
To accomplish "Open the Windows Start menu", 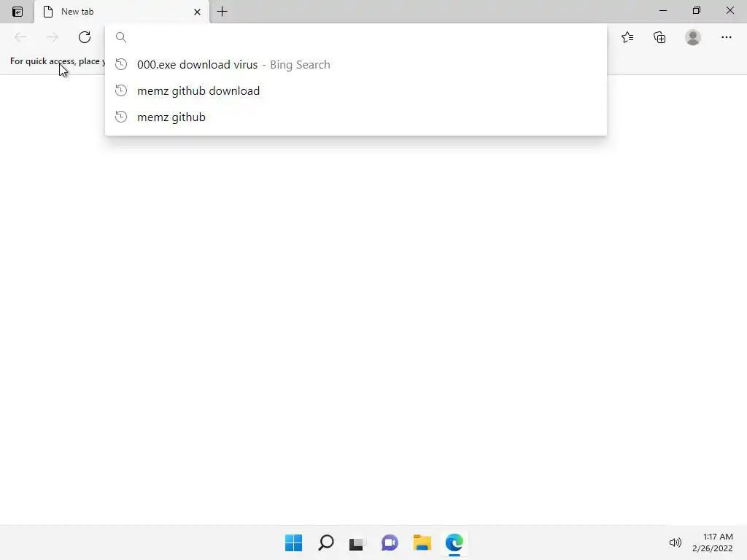I will coord(293,542).
